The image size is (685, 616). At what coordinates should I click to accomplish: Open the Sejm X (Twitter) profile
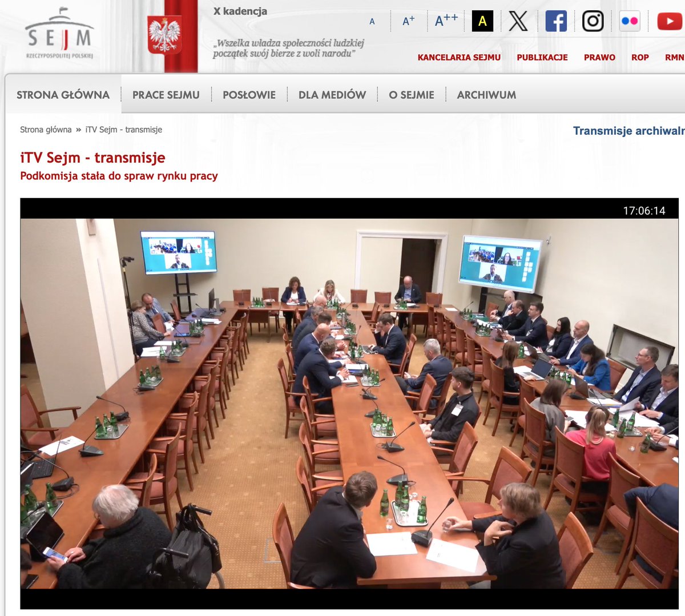click(518, 21)
